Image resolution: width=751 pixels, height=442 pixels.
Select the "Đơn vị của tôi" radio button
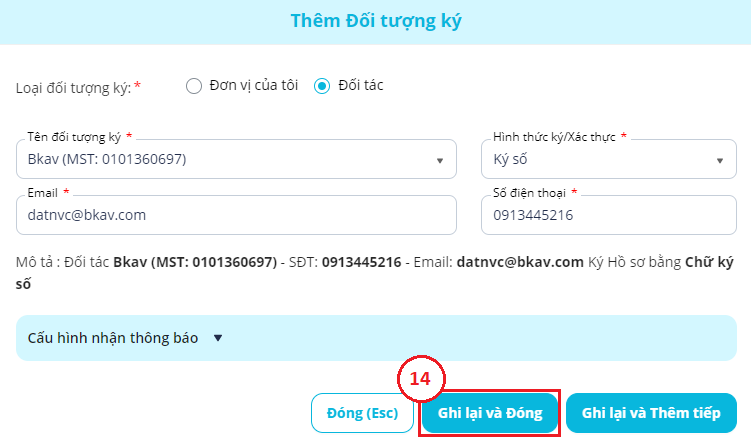[x=194, y=86]
